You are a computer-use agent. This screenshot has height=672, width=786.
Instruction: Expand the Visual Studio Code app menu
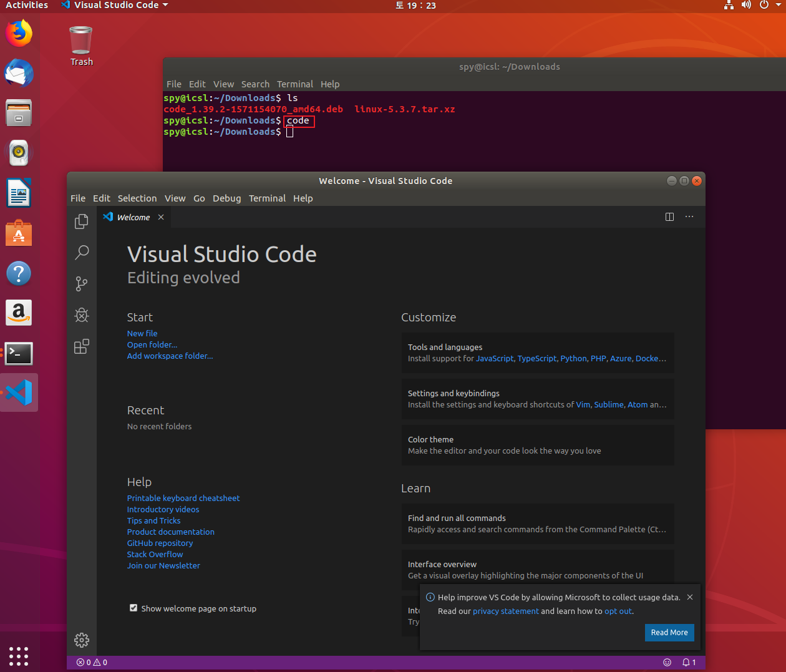coord(115,5)
